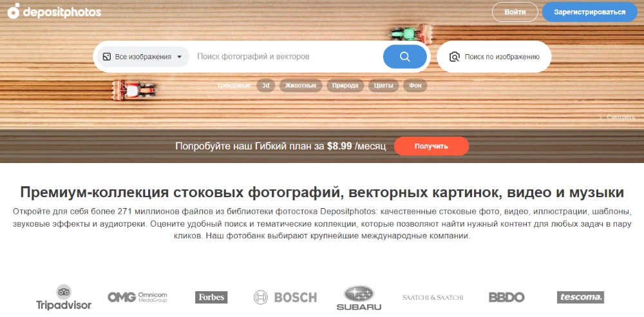Viewport: 644px width, 317px height.
Task: Click the Bosch logo
Action: [285, 297]
